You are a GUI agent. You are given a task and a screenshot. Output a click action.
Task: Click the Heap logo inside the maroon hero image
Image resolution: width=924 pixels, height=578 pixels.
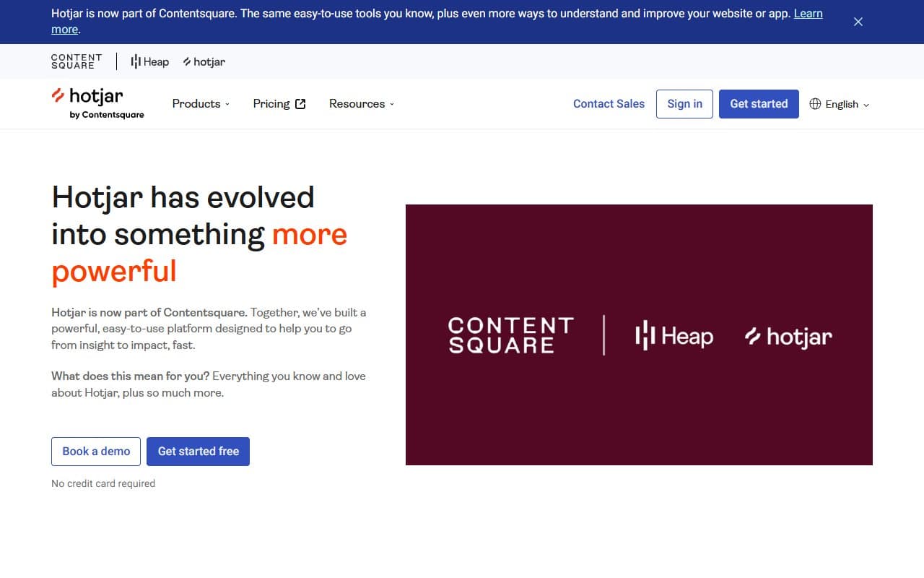click(673, 335)
